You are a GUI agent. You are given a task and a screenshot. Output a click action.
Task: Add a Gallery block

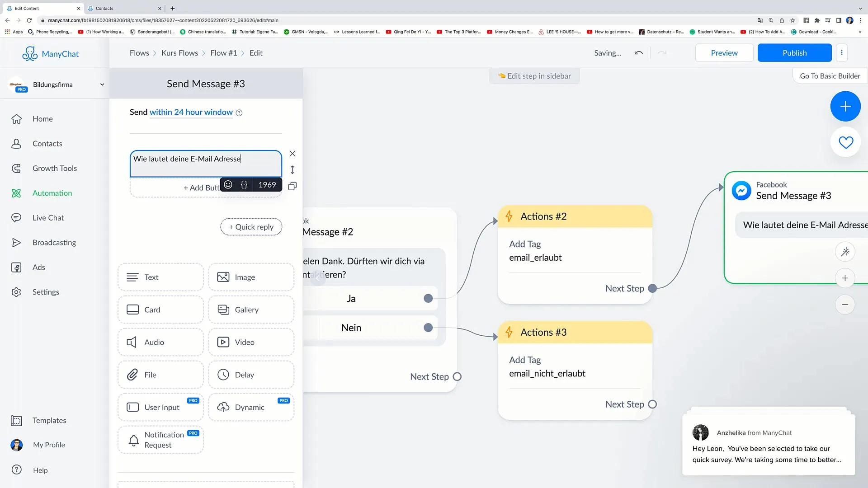(x=251, y=310)
